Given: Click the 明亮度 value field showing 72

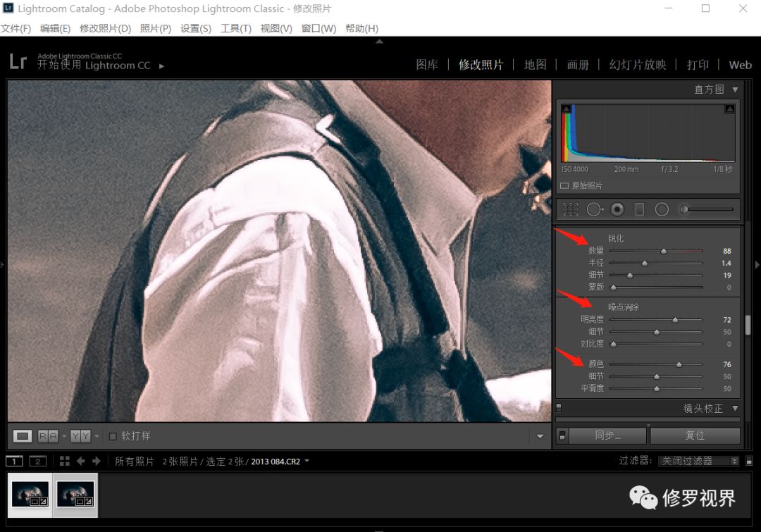Looking at the screenshot, I should tap(726, 320).
